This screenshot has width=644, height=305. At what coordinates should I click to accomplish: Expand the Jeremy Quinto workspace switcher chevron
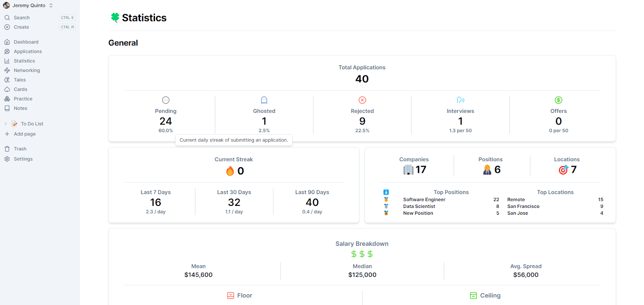tap(51, 6)
